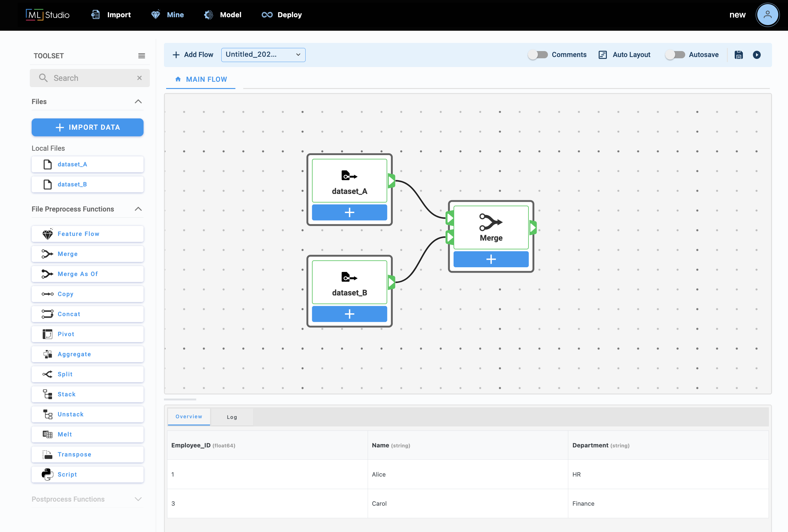Click the user profile avatar icon
Viewport: 788px width, 532px height.
coord(767,15)
